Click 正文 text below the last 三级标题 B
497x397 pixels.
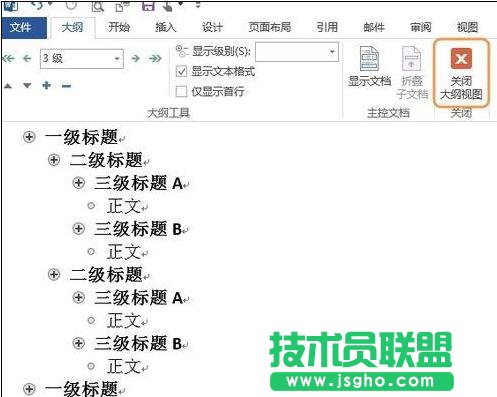click(x=124, y=367)
